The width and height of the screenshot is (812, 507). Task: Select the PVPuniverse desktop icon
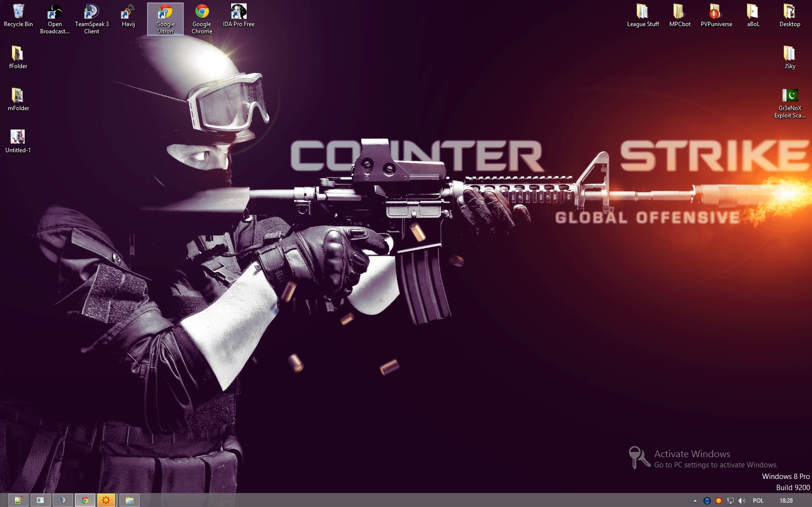(x=716, y=15)
